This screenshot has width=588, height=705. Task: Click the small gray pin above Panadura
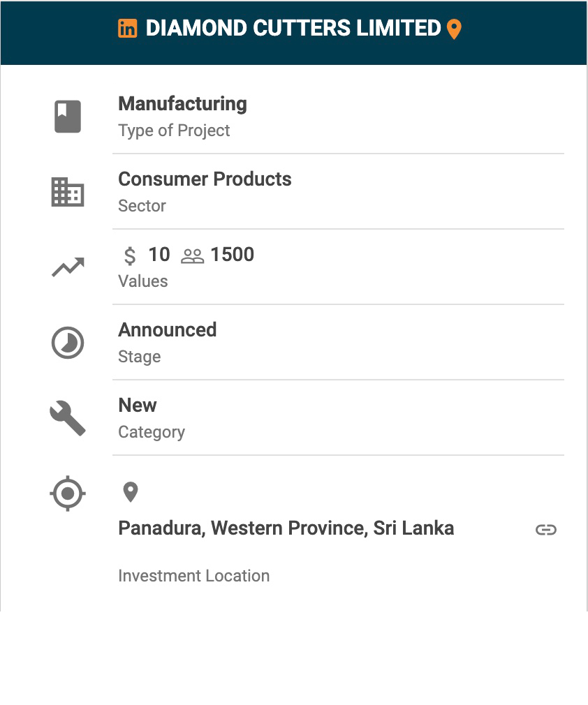[131, 492]
